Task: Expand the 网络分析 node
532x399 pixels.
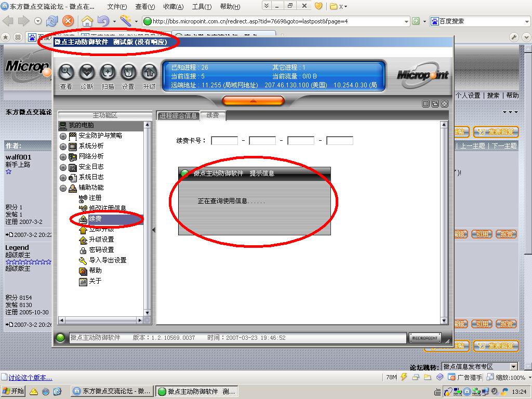Action: (x=63, y=157)
